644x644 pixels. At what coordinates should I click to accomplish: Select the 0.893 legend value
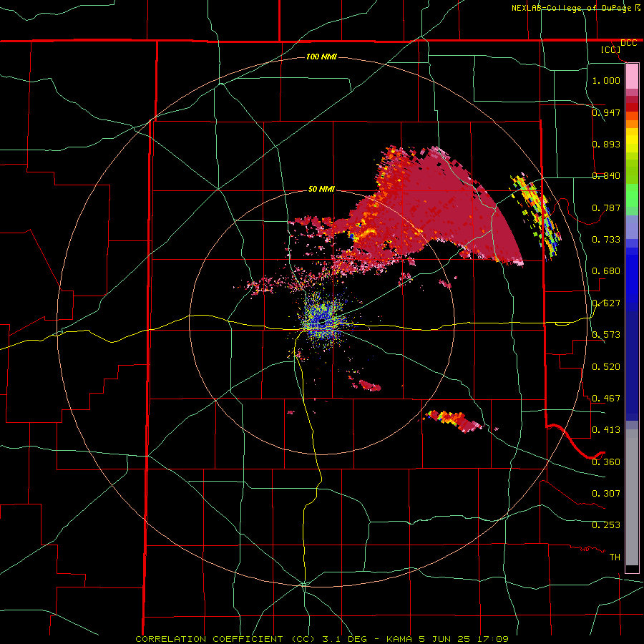[606, 144]
